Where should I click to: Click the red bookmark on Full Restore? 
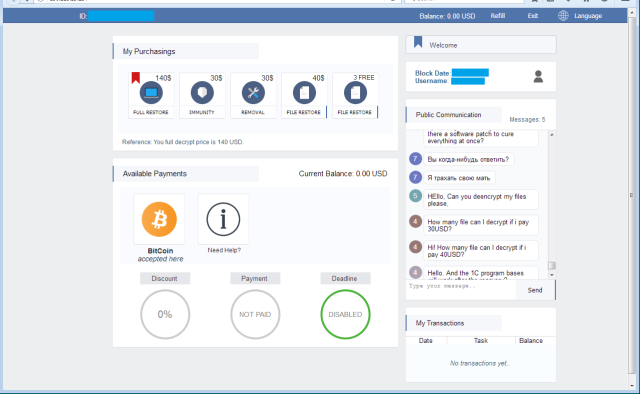(136, 78)
